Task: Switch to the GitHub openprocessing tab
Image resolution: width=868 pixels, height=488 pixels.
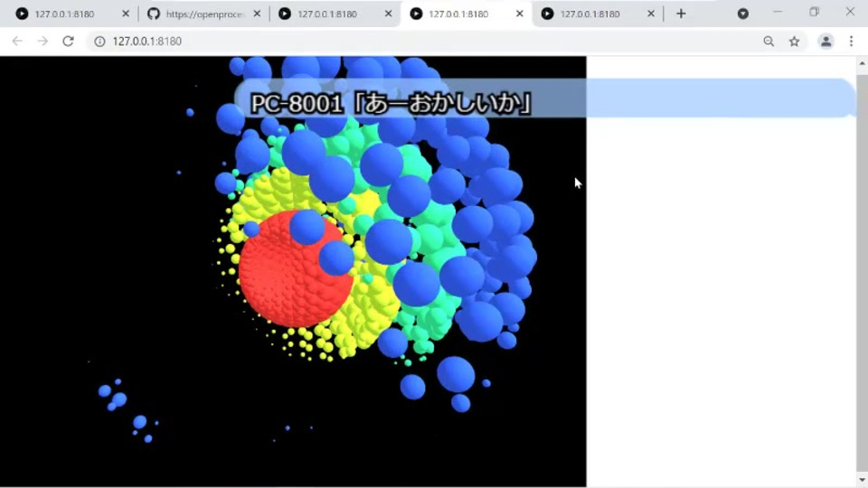Action: [203, 14]
